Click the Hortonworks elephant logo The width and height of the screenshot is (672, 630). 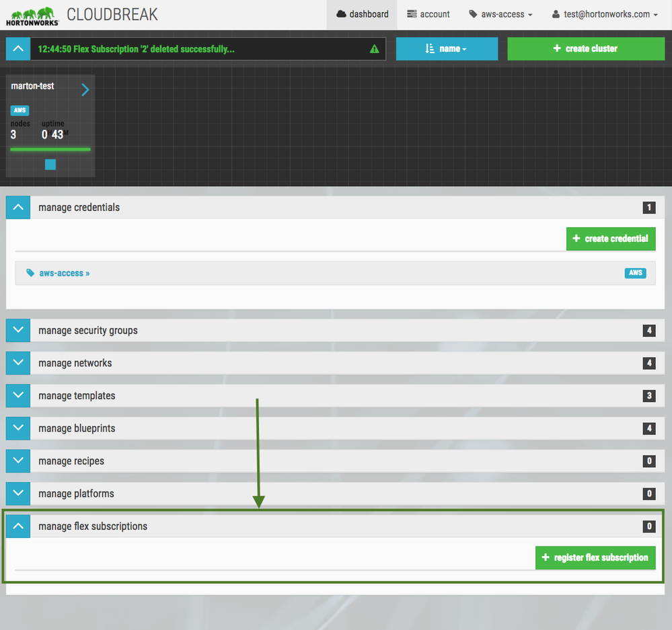tap(32, 16)
